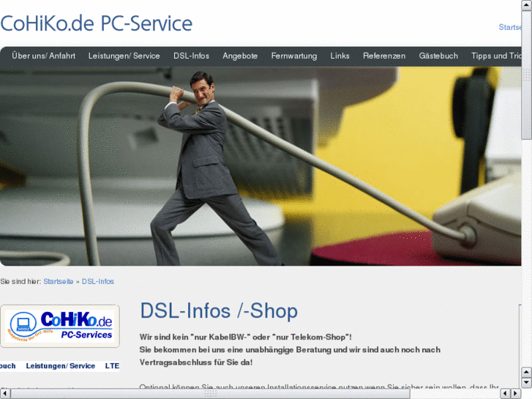Open the Referenzen page
Viewport: 532px width, 399px height.
coord(384,56)
